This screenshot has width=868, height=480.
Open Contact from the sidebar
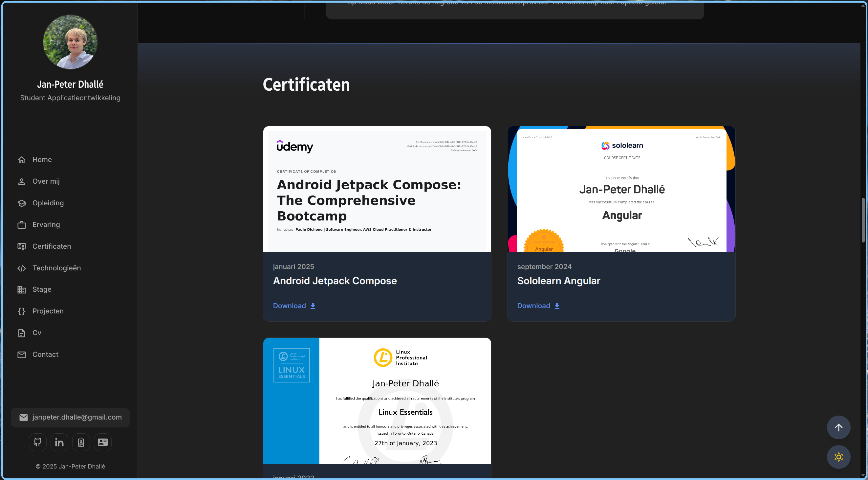(45, 354)
